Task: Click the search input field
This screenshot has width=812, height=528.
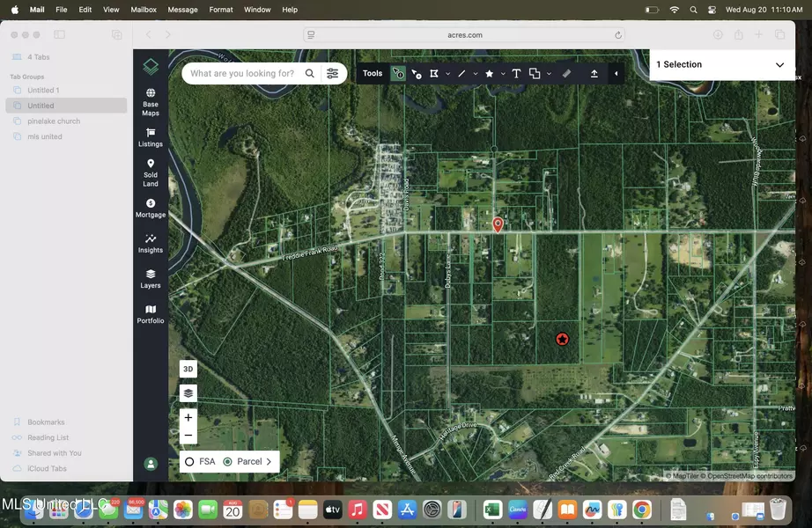Action: (242, 74)
